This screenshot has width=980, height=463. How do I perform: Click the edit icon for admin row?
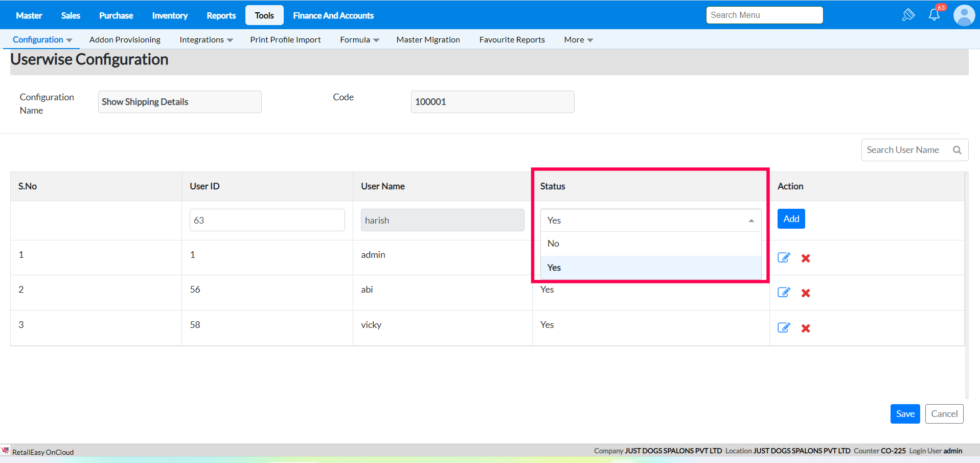click(x=784, y=257)
